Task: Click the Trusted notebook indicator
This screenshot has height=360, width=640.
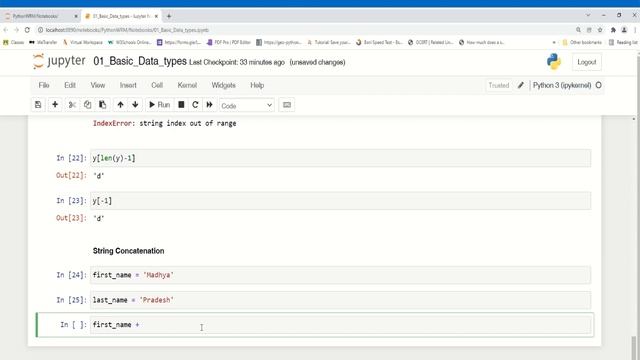Action: 499,85
